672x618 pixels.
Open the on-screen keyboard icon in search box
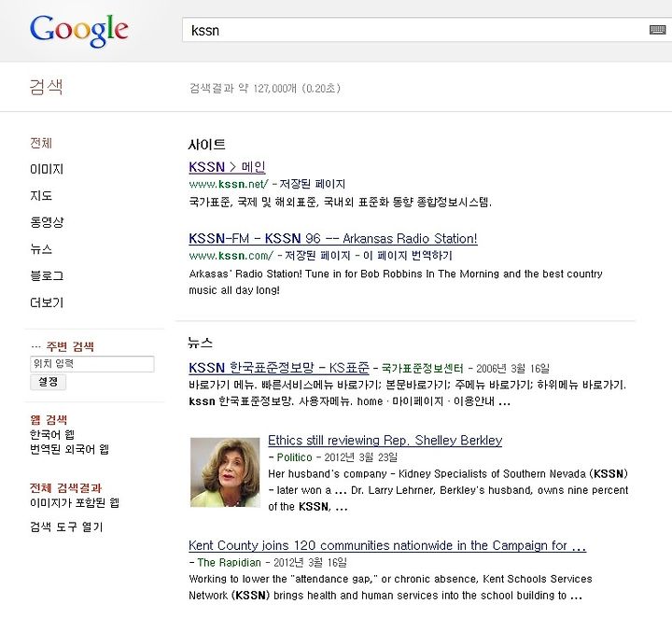[x=657, y=30]
